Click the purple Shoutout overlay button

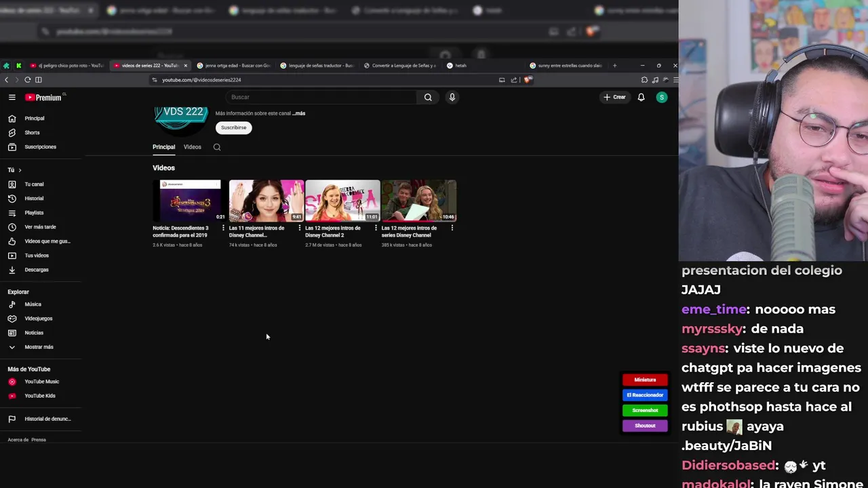[645, 426]
